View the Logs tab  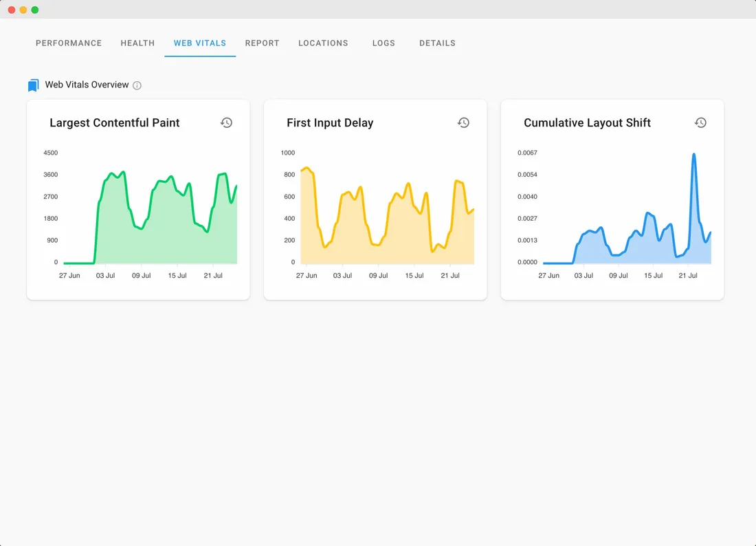coord(383,43)
